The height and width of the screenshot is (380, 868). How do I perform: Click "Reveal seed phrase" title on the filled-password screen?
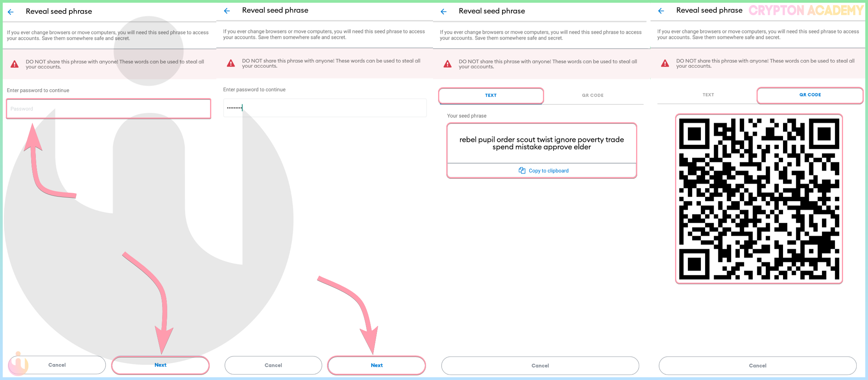click(275, 11)
